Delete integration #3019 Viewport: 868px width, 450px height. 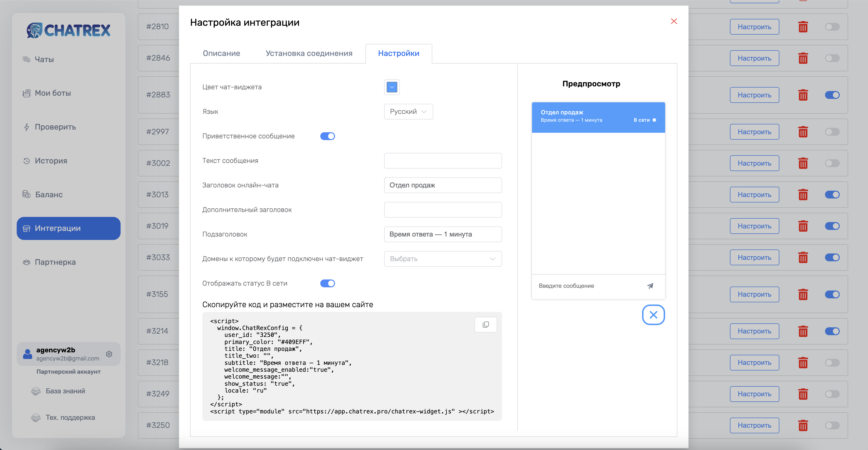coord(803,226)
